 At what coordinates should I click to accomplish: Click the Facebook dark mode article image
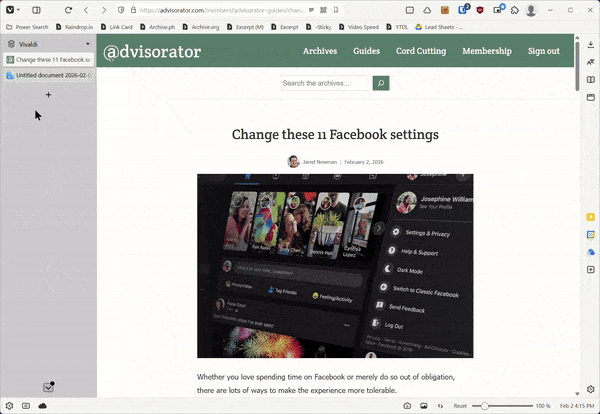(335, 266)
